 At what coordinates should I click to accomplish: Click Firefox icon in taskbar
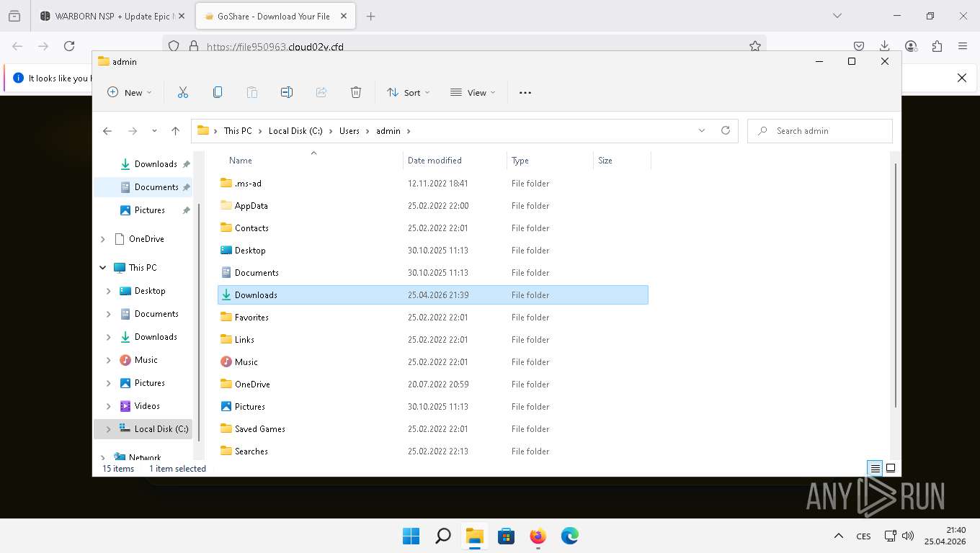538,536
